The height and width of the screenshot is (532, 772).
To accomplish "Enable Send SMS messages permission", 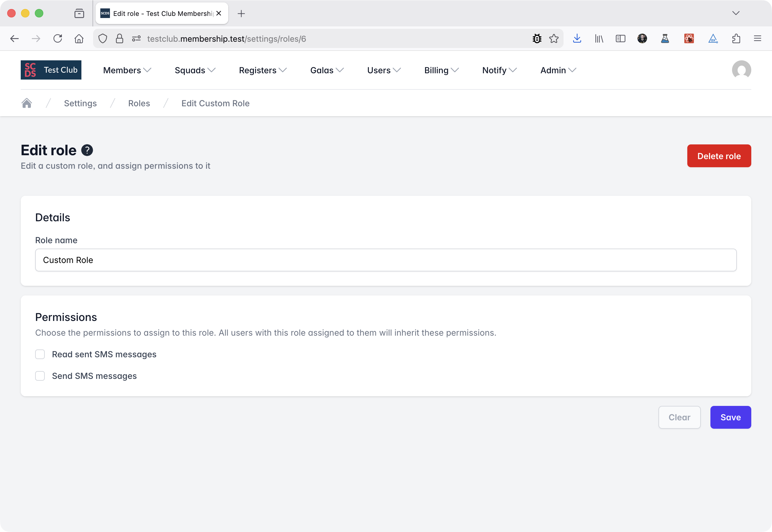I will (40, 376).
